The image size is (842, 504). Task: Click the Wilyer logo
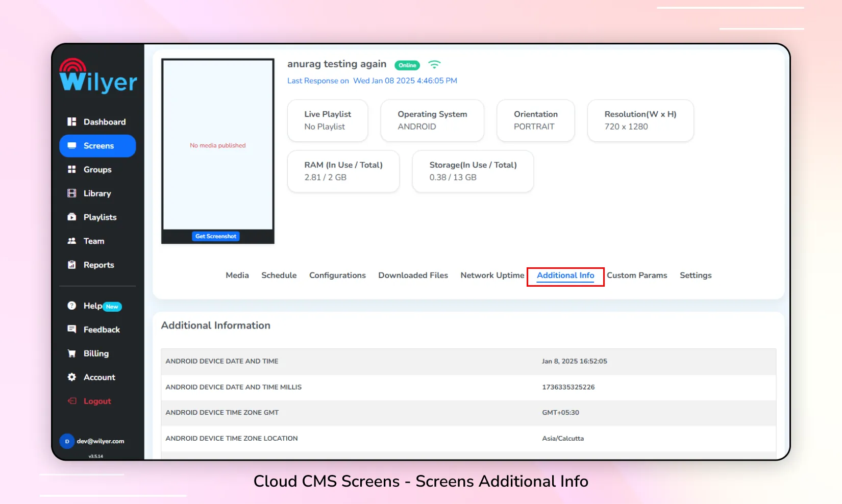pos(98,76)
